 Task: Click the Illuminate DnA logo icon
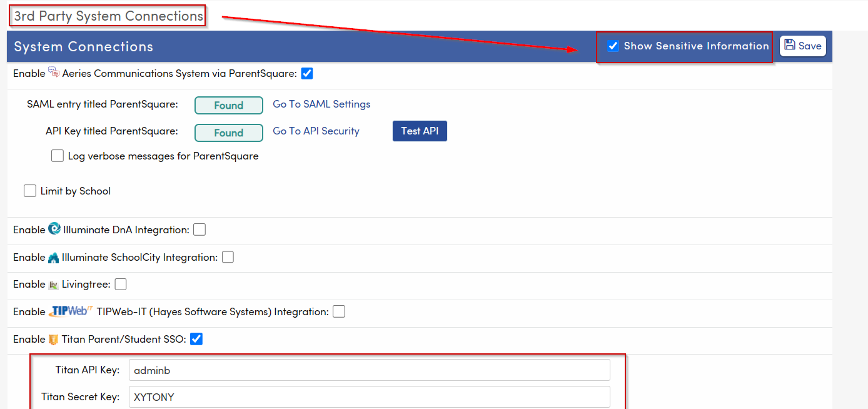[54, 229]
